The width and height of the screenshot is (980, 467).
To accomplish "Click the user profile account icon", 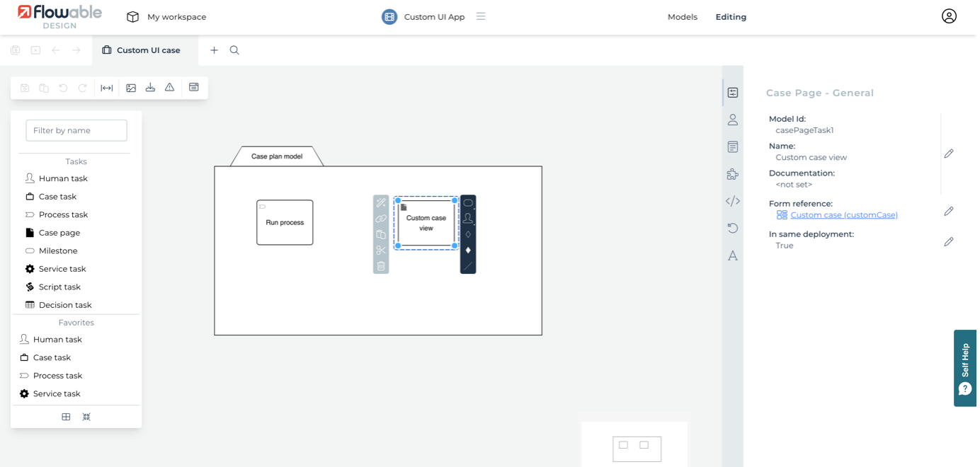I will pyautogui.click(x=949, y=16).
